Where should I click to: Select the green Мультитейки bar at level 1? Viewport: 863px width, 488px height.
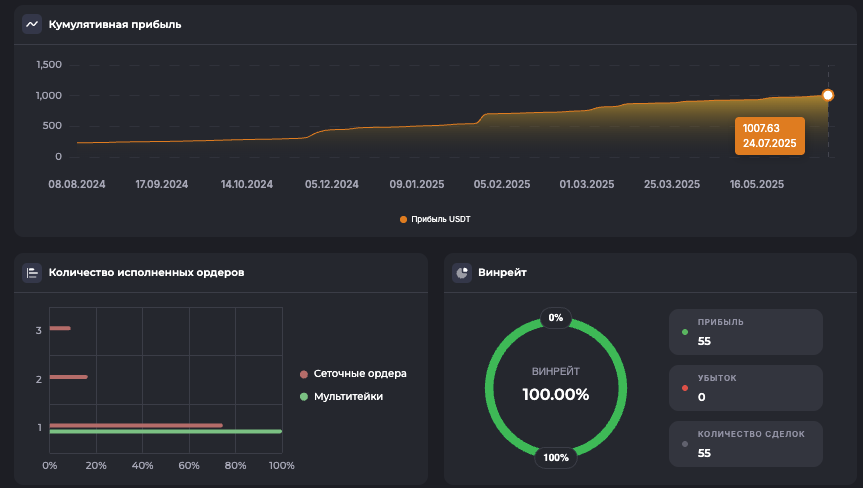165,432
